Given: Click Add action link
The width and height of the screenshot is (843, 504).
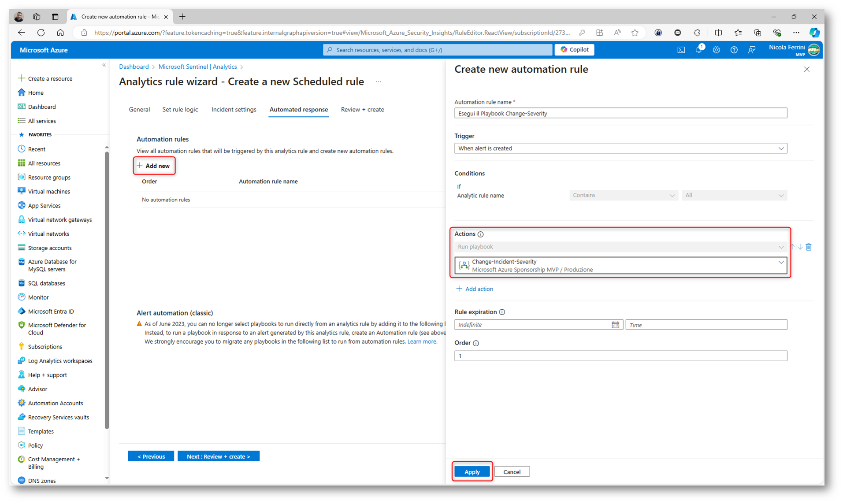Looking at the screenshot, I should (475, 289).
